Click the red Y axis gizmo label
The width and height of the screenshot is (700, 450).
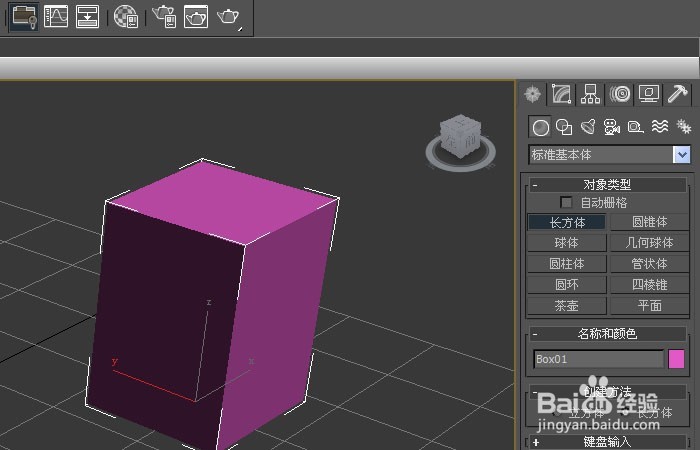coord(115,361)
